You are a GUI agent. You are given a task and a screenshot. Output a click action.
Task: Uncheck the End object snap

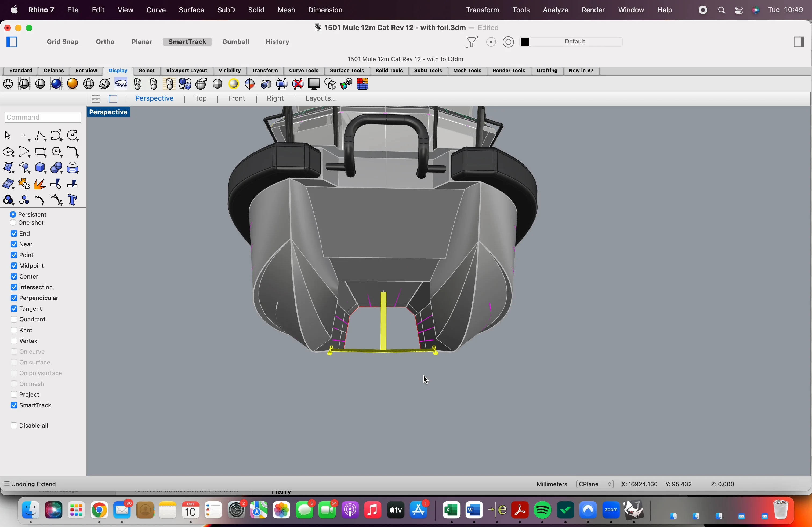tap(14, 234)
